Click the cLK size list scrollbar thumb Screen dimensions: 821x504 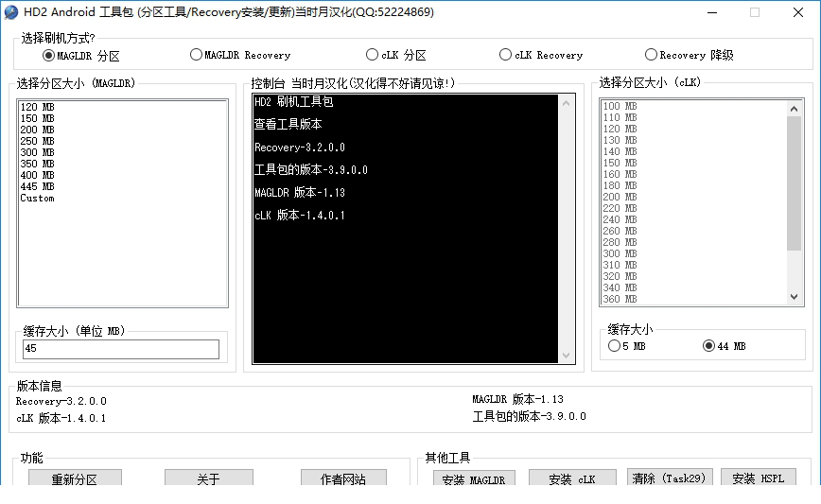point(794,183)
